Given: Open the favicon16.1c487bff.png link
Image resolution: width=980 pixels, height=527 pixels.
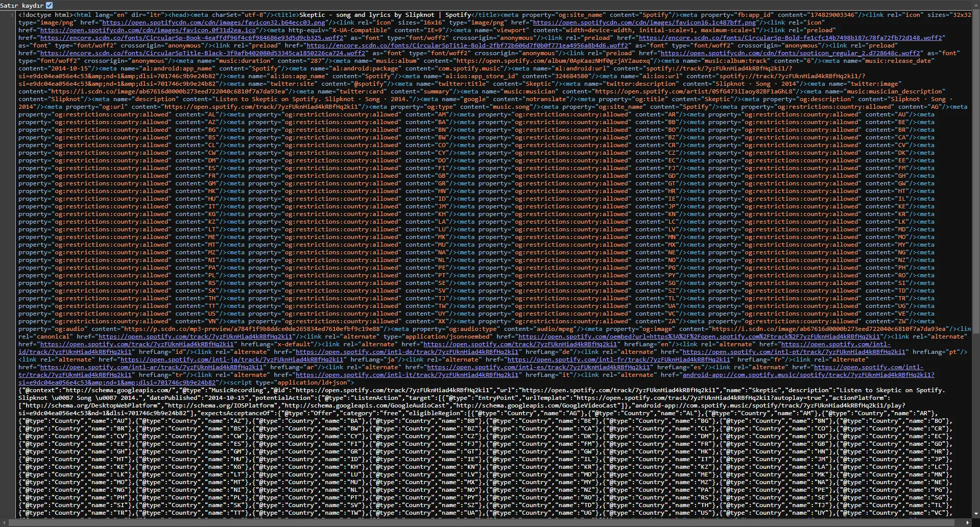Looking at the screenshot, I should [x=644, y=22].
